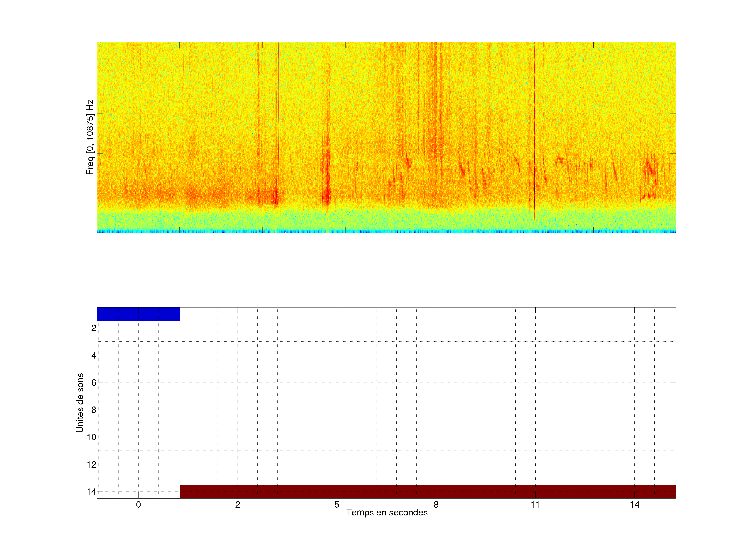
Task: Click the rightmost x-axis tick label 14
Action: click(634, 505)
